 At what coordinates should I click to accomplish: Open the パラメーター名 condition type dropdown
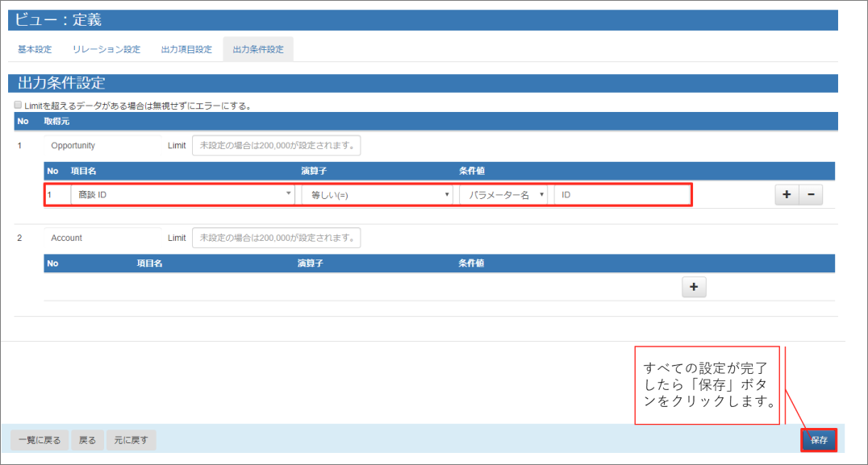tap(503, 195)
